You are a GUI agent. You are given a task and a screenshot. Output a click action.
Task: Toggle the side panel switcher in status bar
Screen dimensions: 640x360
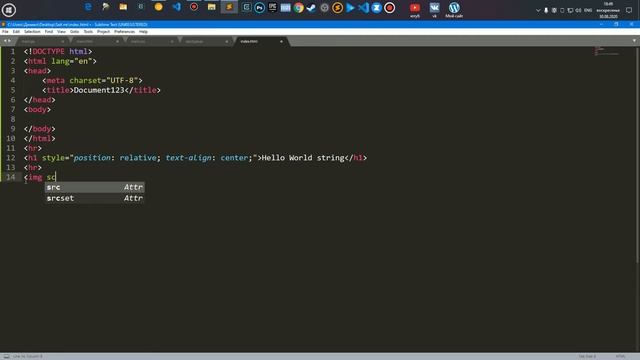(6, 356)
